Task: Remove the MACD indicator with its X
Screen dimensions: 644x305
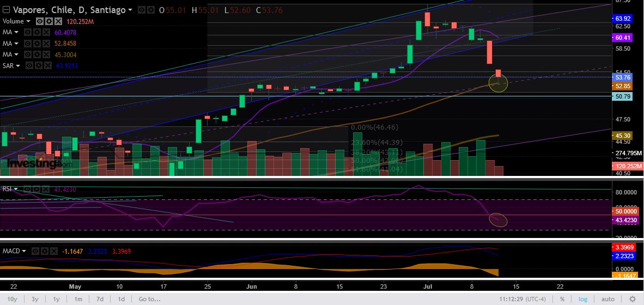Action: 53,251
